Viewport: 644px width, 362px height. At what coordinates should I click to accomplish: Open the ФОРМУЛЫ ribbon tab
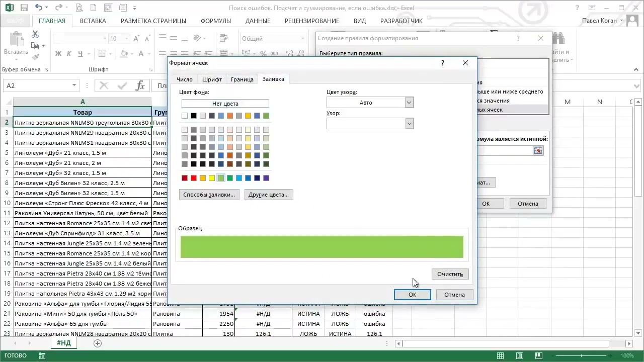click(215, 21)
